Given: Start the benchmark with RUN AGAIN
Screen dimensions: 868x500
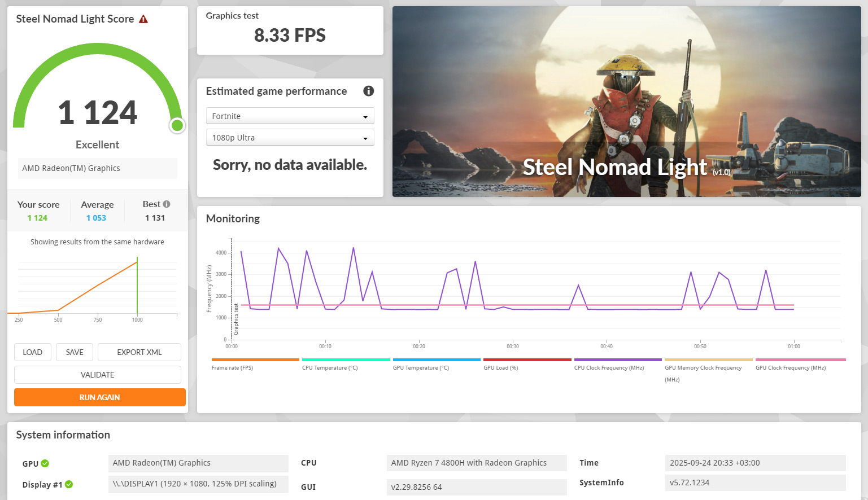Looking at the screenshot, I should [100, 397].
